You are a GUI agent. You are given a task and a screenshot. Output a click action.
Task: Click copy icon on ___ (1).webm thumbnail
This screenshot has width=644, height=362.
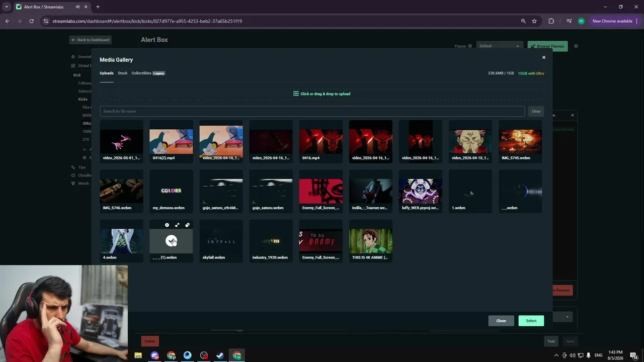pos(187,225)
